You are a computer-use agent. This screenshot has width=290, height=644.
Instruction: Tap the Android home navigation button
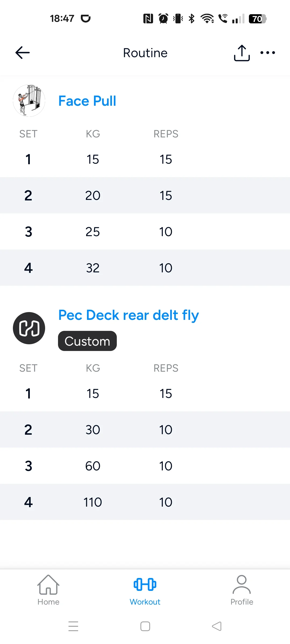point(145,626)
